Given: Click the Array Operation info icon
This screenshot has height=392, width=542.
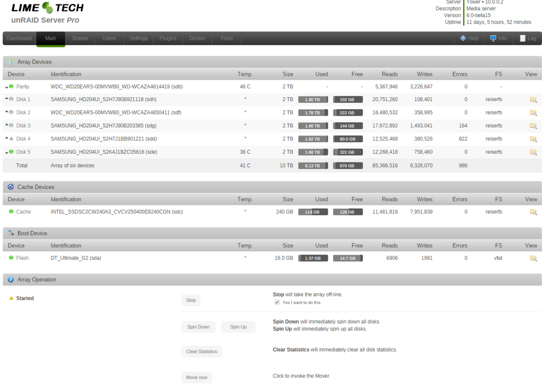Looking at the screenshot, I should point(11,279).
